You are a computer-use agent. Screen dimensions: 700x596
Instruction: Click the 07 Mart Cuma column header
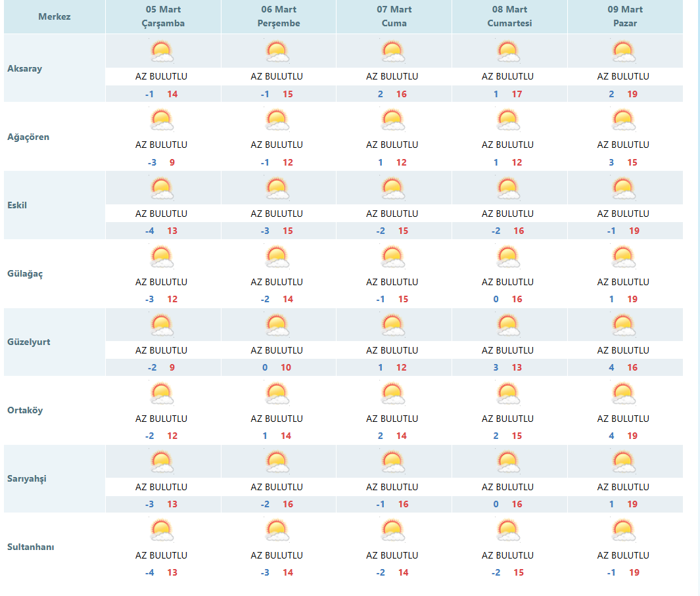394,16
